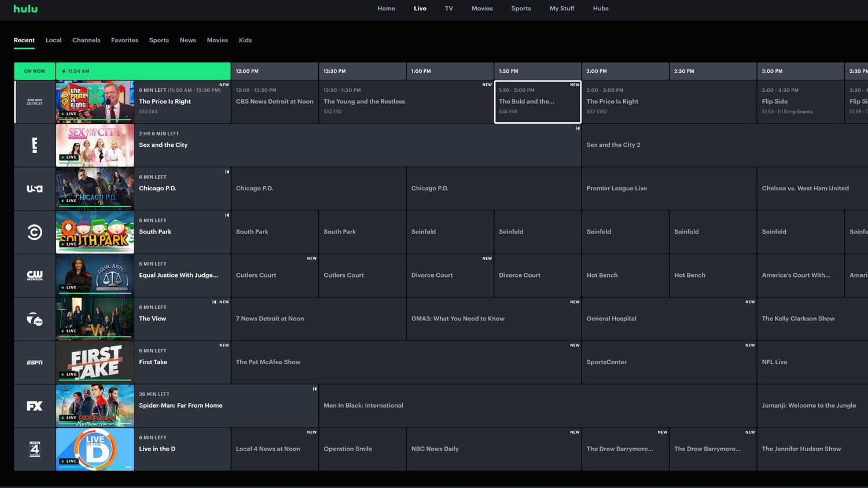Click the CBS News Detroit channel logo

click(34, 102)
